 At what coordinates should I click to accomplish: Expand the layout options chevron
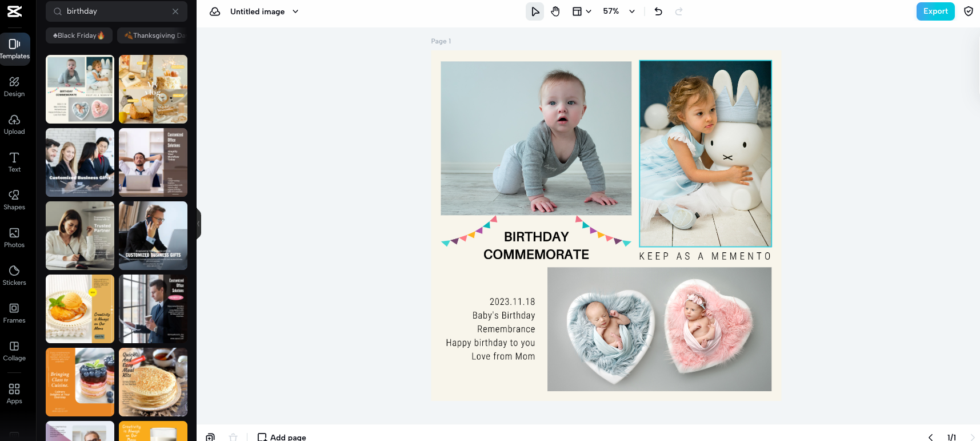(x=589, y=11)
